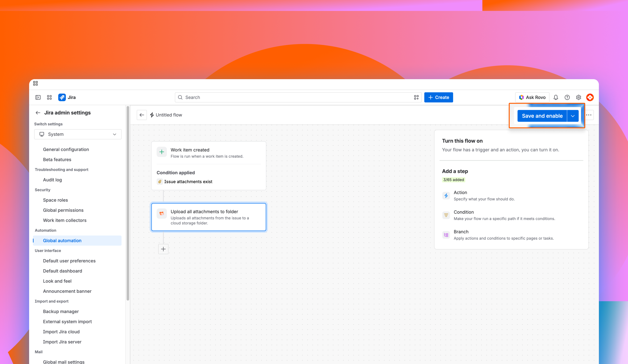Open General configuration
The height and width of the screenshot is (364, 628).
(66, 149)
